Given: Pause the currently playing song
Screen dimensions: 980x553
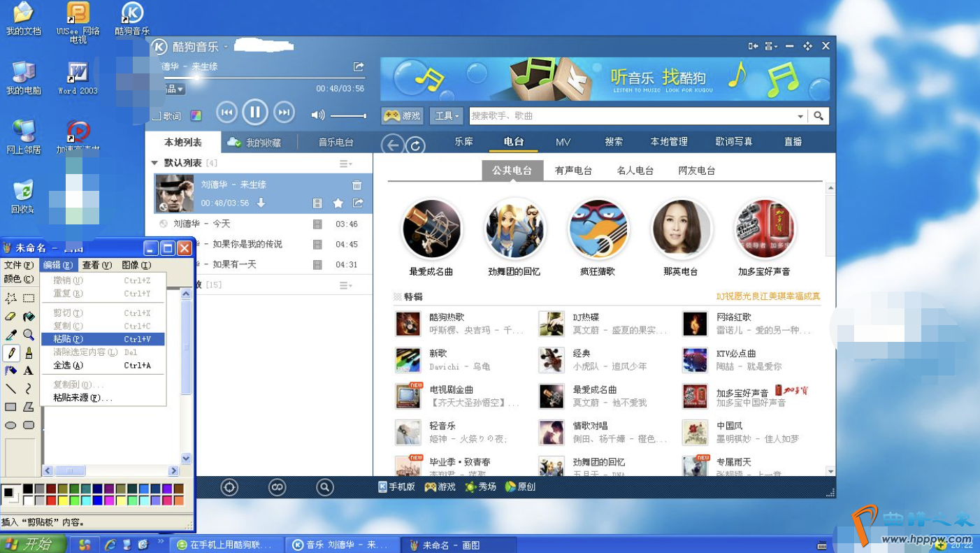Looking at the screenshot, I should pos(255,112).
